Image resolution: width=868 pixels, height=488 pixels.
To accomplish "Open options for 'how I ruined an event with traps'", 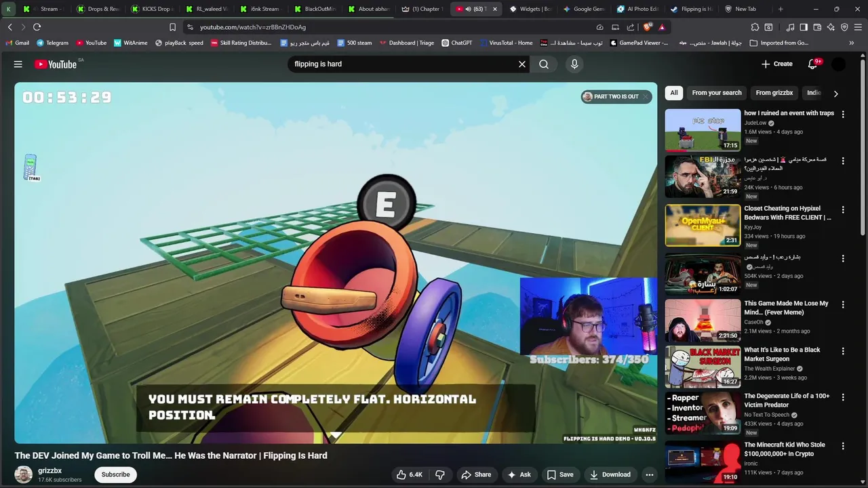I will (x=843, y=115).
